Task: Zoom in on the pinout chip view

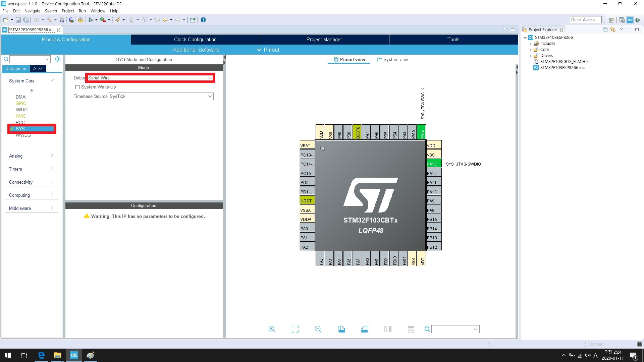Action: pos(272,329)
